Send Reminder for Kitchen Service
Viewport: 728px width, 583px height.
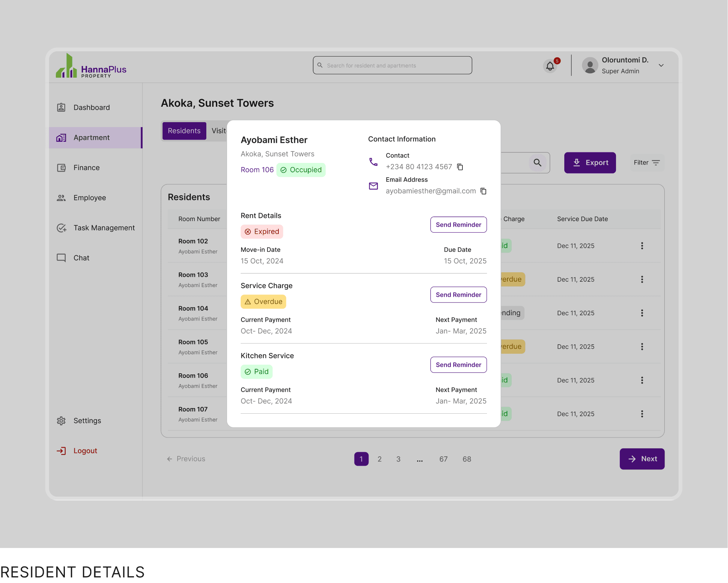click(458, 365)
